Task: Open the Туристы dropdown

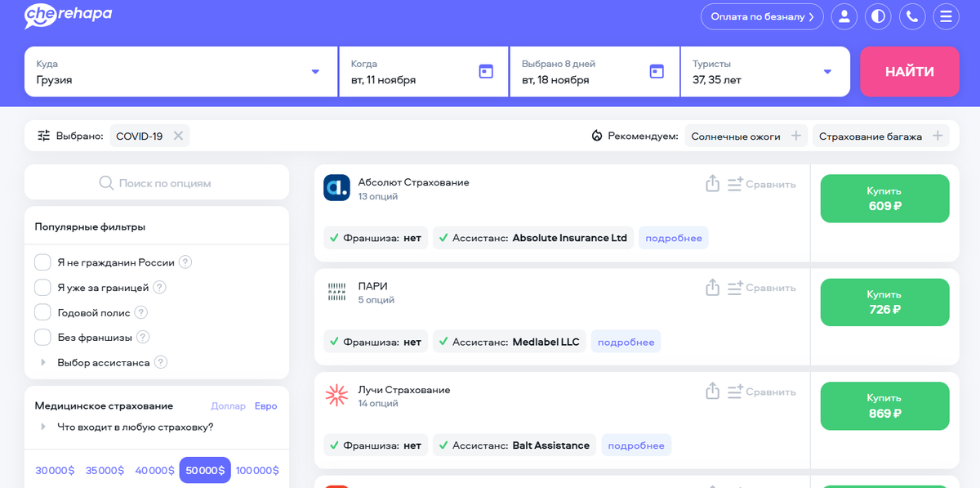Action: (828, 71)
